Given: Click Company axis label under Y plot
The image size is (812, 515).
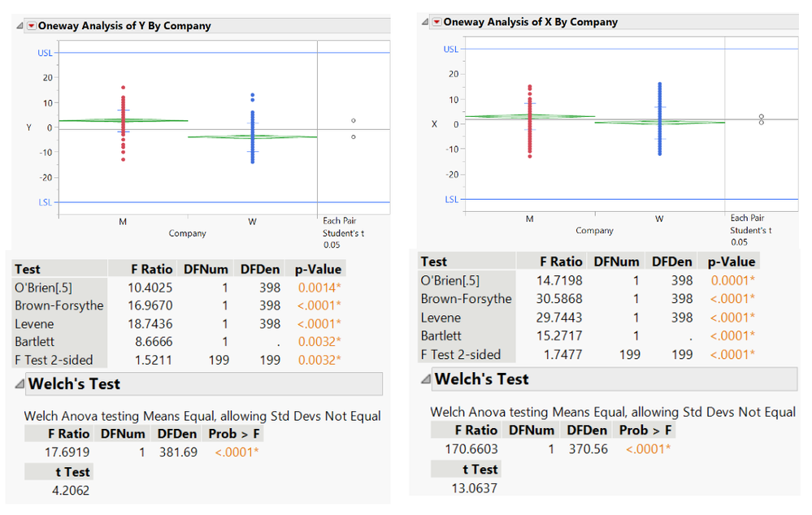Looking at the screenshot, I should point(187,234).
